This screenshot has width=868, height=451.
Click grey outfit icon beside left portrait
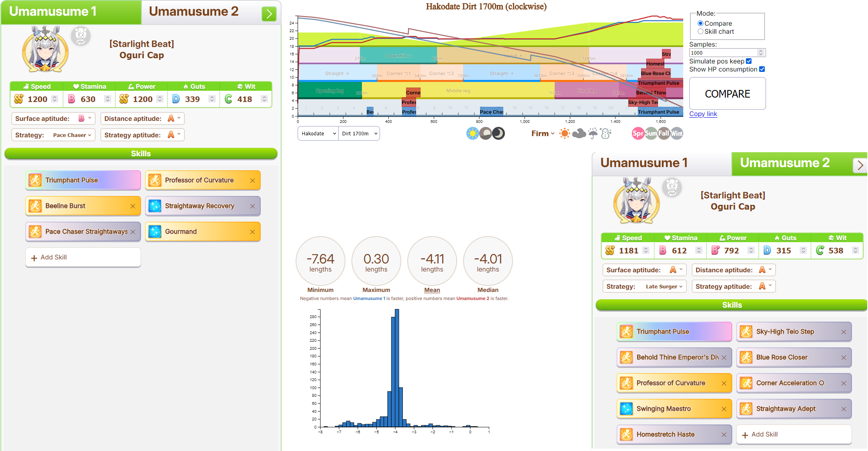(x=81, y=37)
